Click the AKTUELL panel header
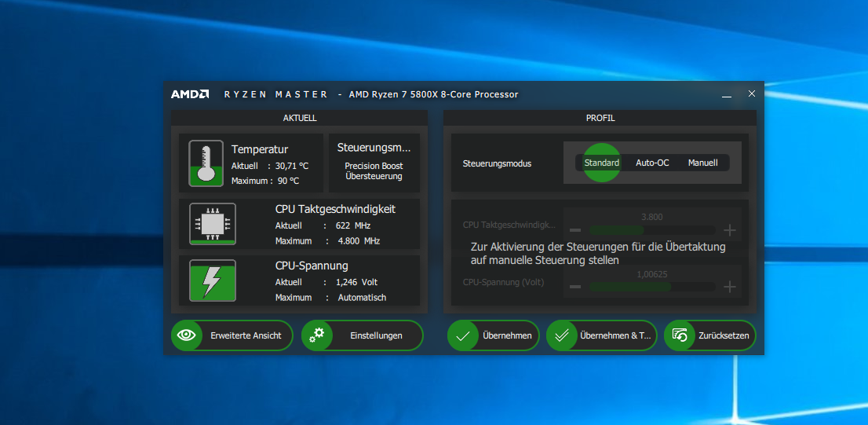The height and width of the screenshot is (425, 868). pos(300,118)
